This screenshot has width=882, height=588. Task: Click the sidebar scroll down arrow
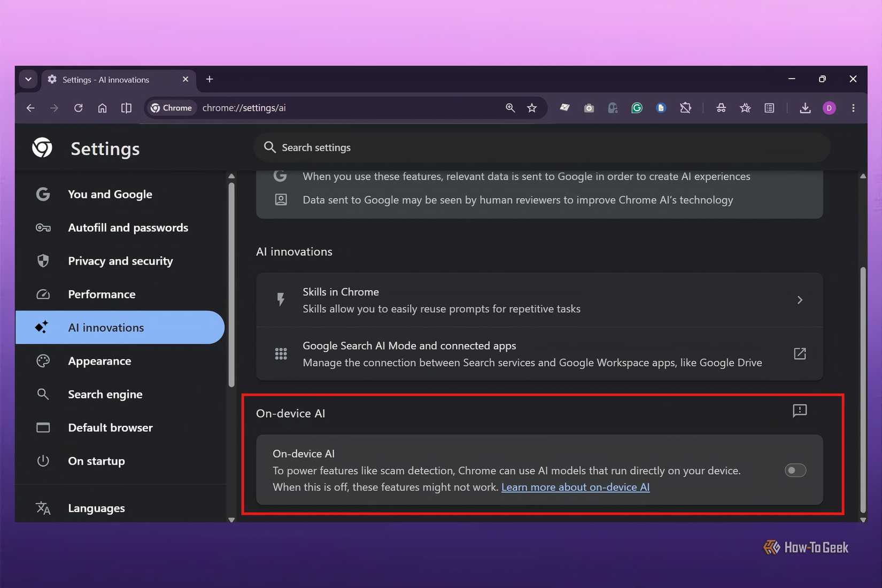click(x=231, y=520)
